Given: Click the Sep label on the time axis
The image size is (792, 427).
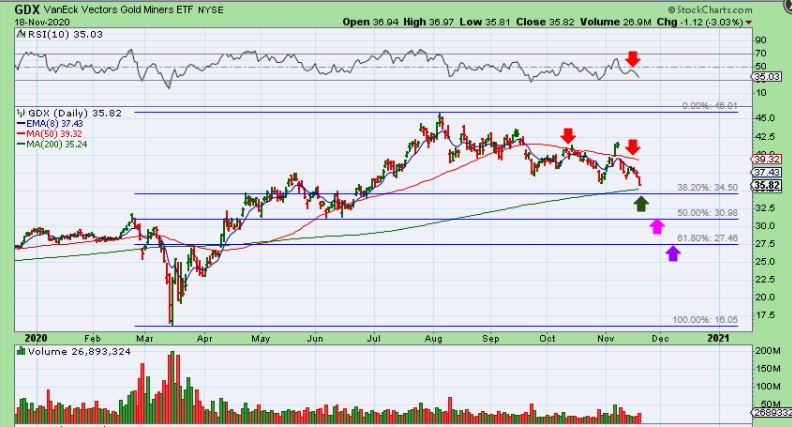Looking at the screenshot, I should tap(490, 339).
